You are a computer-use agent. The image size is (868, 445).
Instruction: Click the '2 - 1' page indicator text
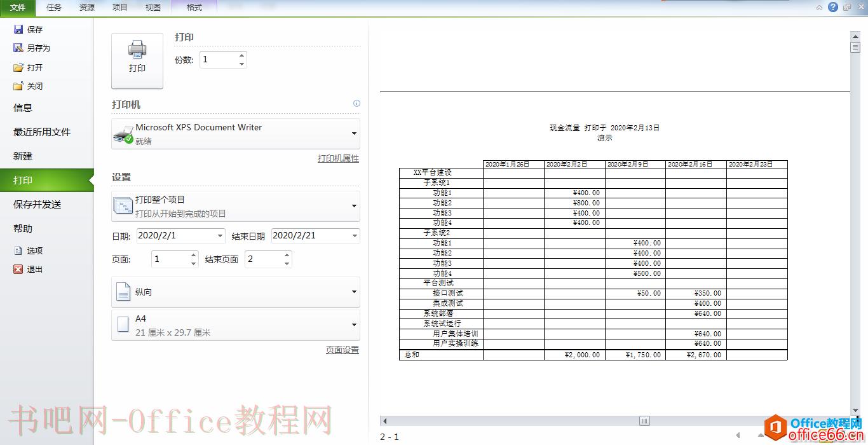[x=390, y=437]
